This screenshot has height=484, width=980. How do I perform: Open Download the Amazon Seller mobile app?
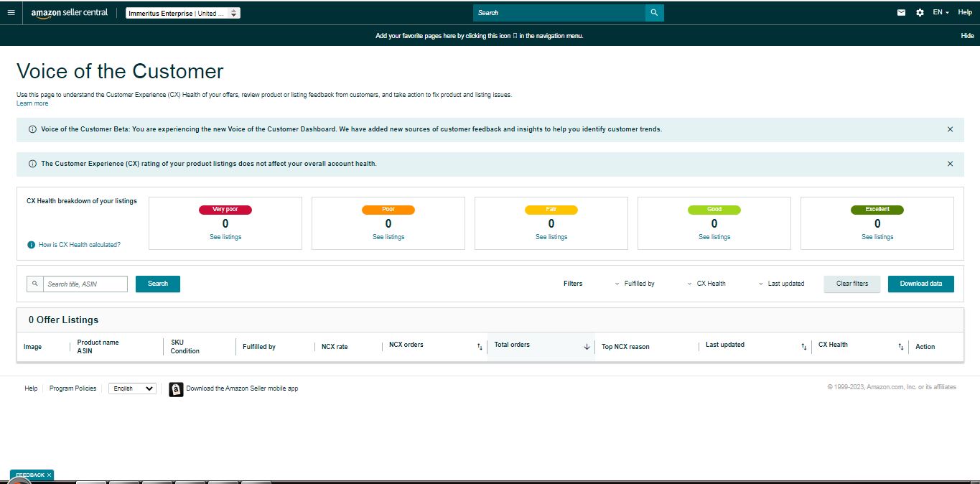242,388
